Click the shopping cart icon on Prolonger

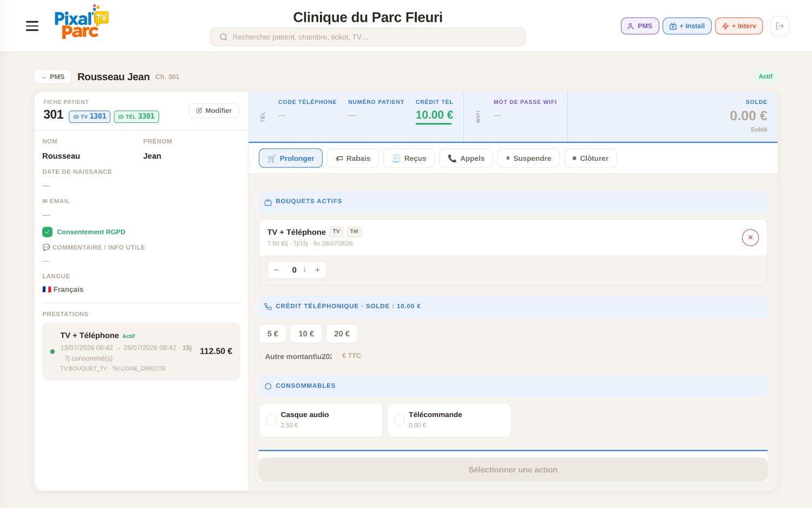coord(272,158)
